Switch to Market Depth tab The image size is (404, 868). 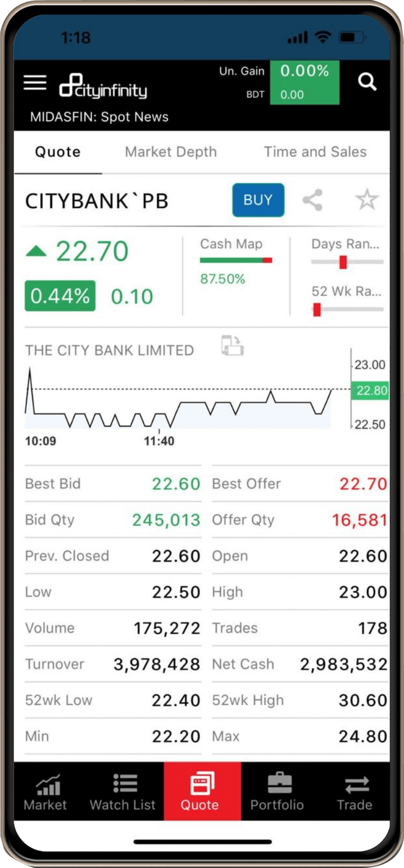click(171, 152)
